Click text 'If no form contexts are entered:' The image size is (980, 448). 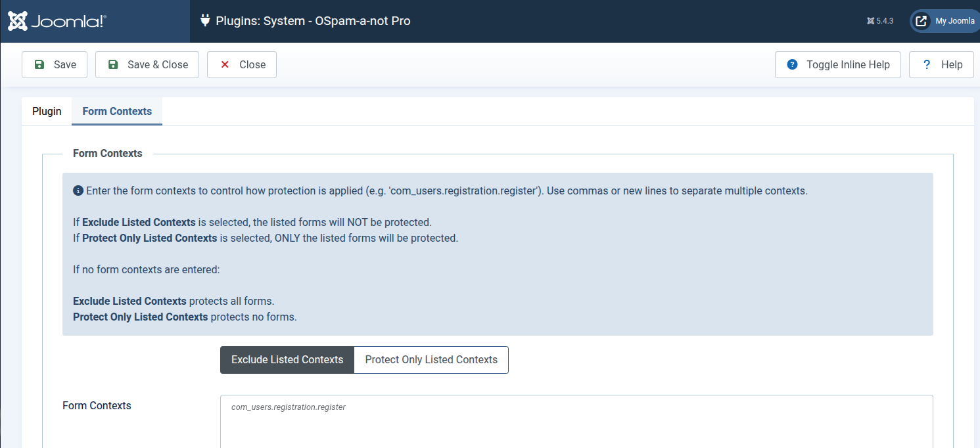click(147, 269)
